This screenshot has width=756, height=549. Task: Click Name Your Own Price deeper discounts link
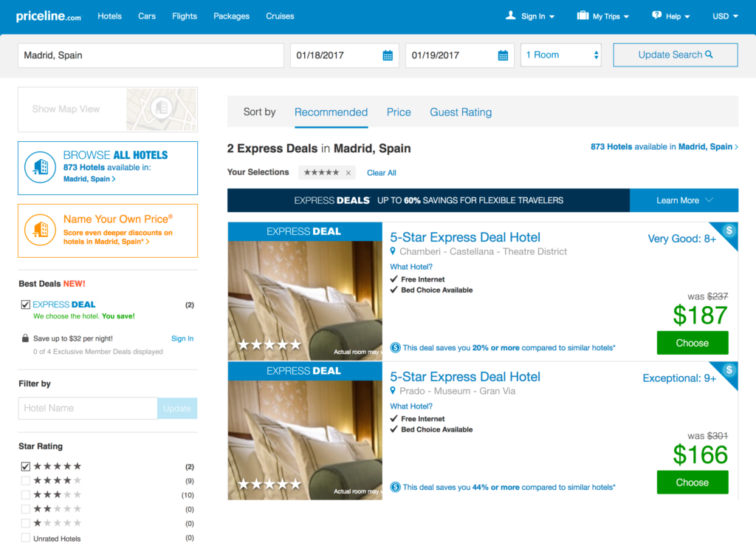coord(117,237)
